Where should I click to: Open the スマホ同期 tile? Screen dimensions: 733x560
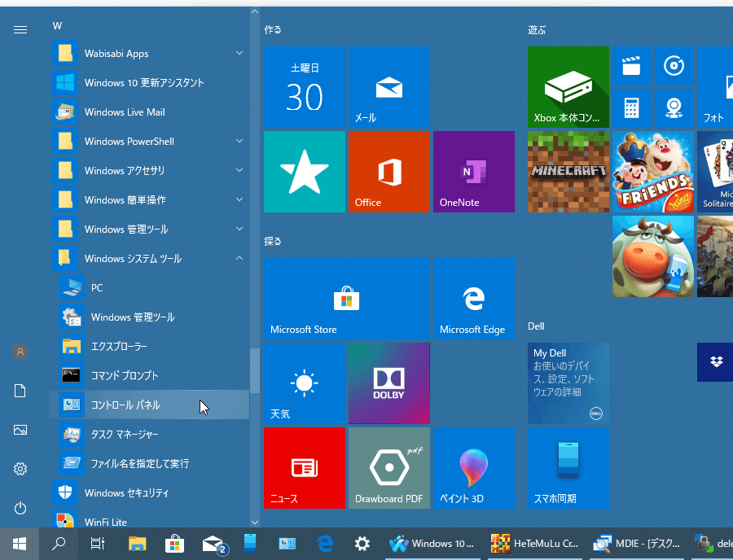pos(568,467)
